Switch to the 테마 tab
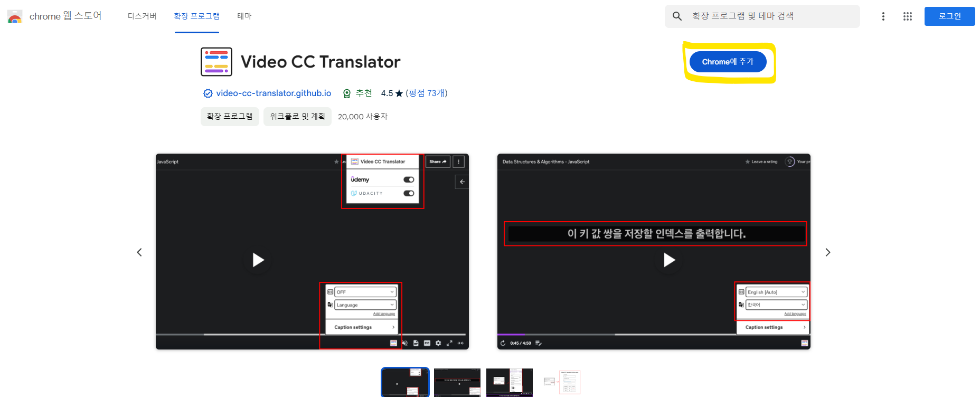 click(x=244, y=16)
